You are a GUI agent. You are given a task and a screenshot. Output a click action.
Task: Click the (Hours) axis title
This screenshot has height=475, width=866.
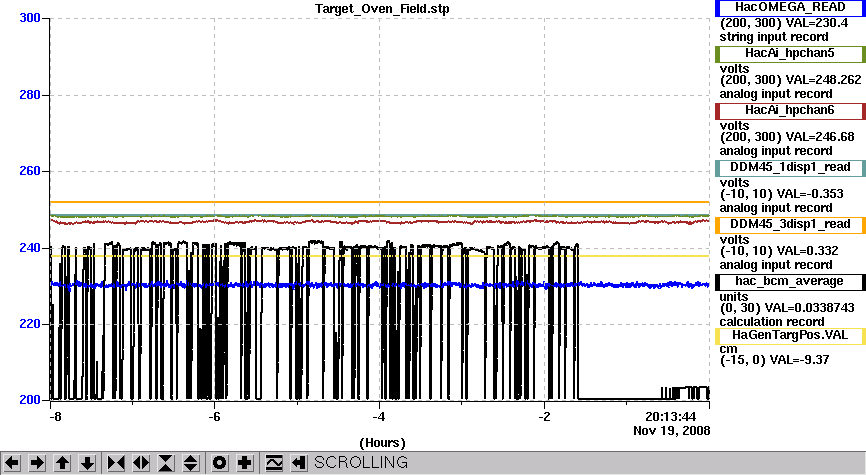click(x=382, y=443)
